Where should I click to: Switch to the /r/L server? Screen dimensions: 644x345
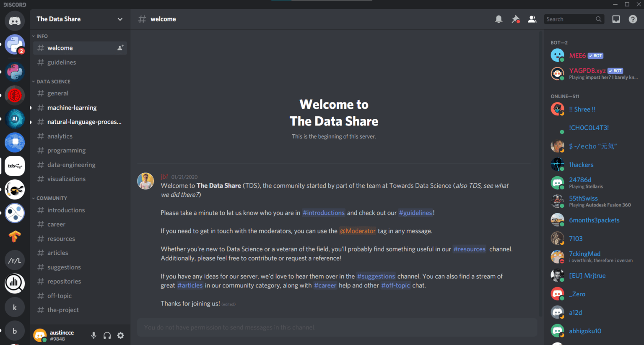coord(15,260)
